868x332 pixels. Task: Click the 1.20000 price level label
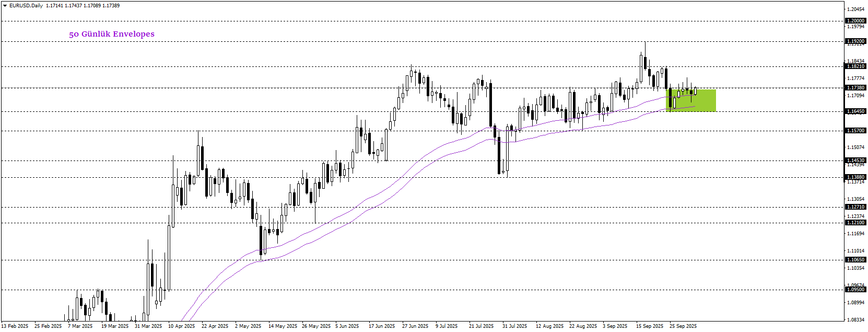point(855,21)
